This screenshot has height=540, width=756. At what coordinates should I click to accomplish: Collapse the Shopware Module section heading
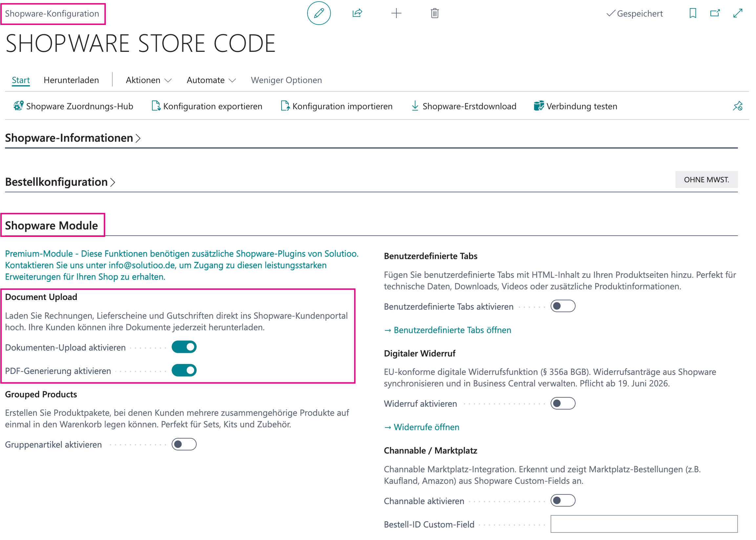pos(52,226)
